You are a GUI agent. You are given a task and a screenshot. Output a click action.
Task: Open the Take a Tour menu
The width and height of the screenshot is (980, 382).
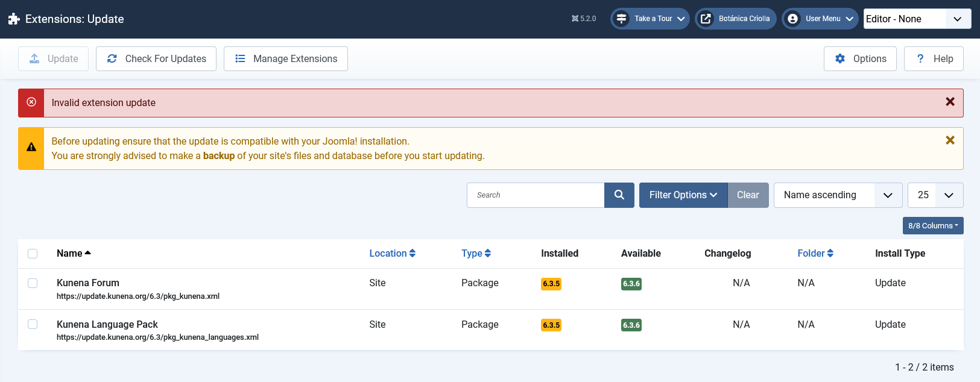(x=650, y=19)
